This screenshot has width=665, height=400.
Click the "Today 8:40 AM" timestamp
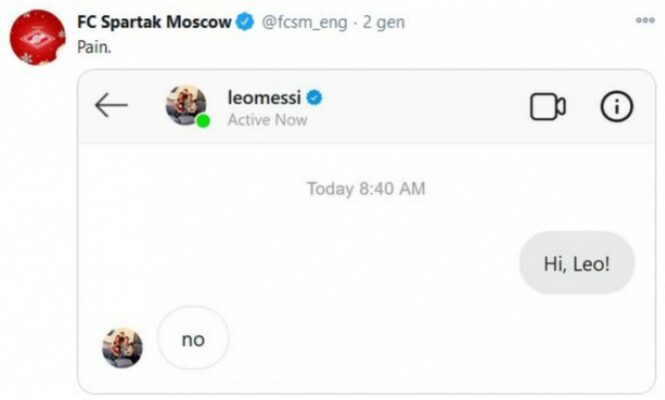point(366,188)
